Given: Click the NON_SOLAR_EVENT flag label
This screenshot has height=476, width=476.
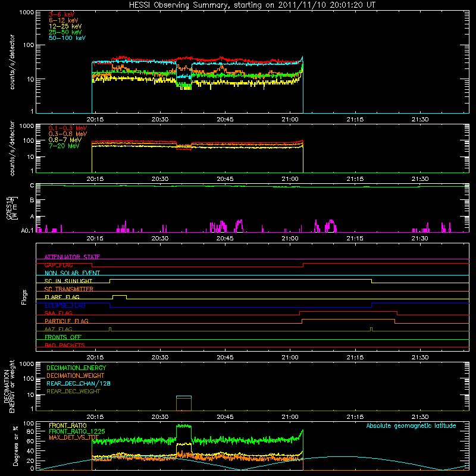Looking at the screenshot, I should pyautogui.click(x=72, y=273).
